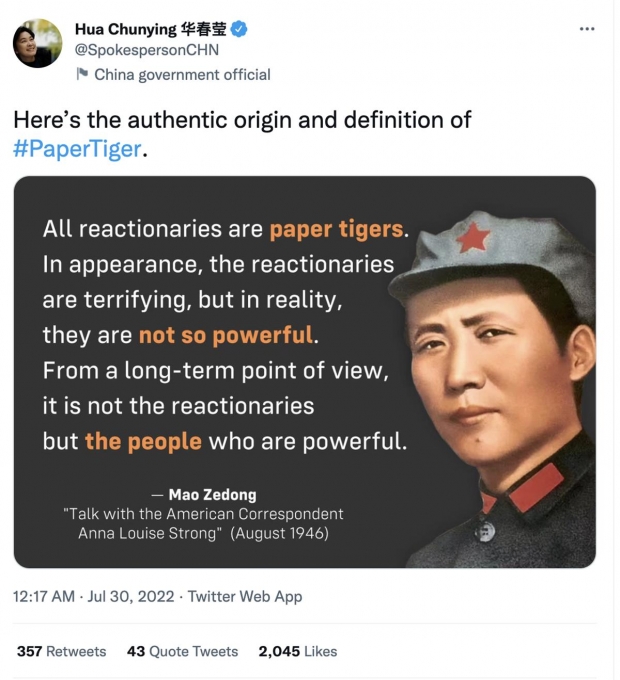View the 357 Retweets list
Screen dimensions: 620x680
tap(61, 651)
